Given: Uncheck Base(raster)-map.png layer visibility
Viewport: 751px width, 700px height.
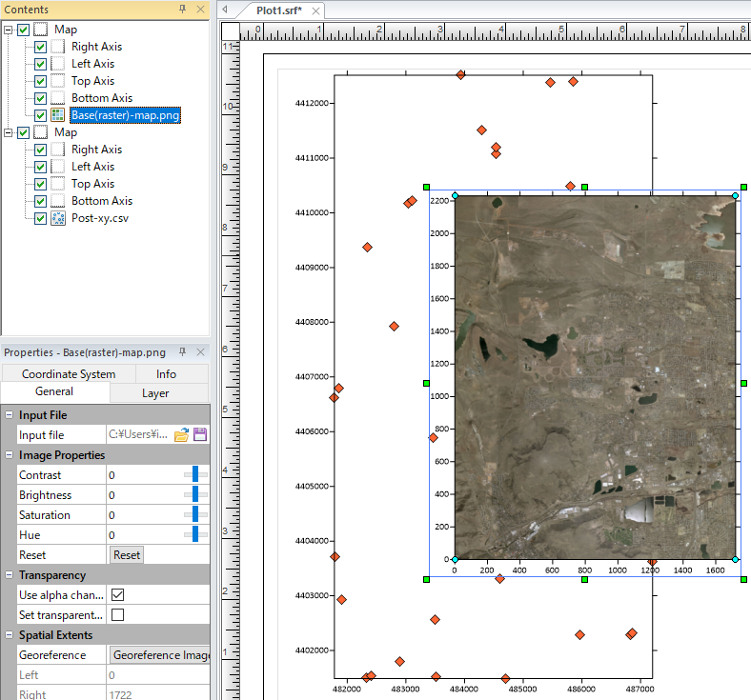Looking at the screenshot, I should click(41, 115).
